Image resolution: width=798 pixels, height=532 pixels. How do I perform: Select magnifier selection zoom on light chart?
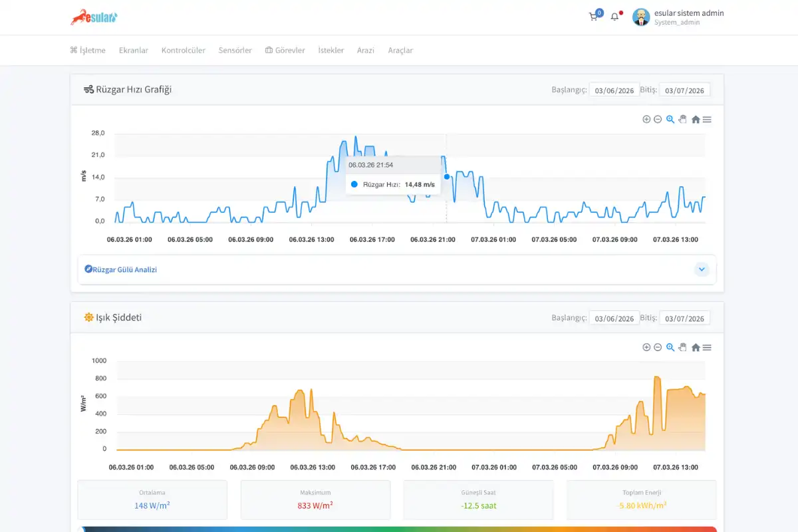pyautogui.click(x=670, y=347)
